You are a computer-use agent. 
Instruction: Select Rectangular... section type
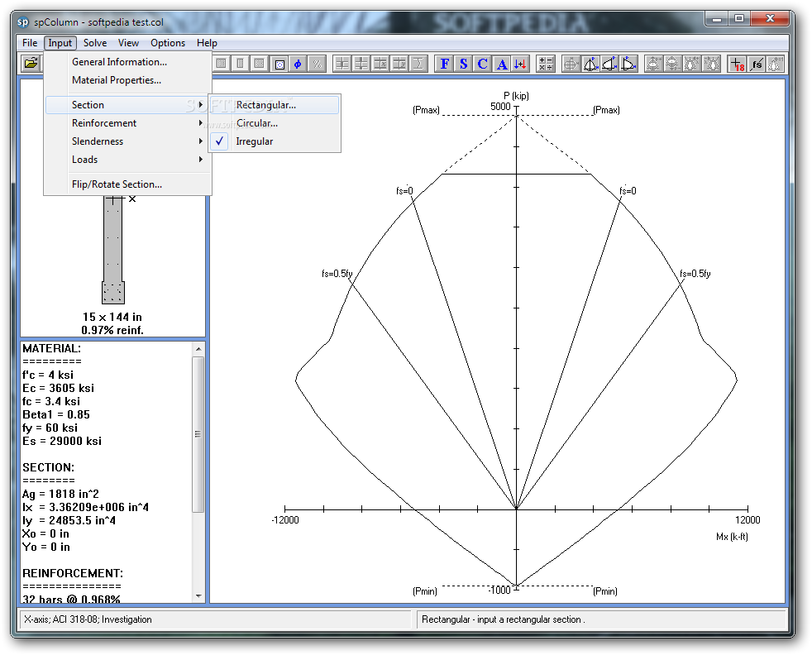pyautogui.click(x=275, y=104)
